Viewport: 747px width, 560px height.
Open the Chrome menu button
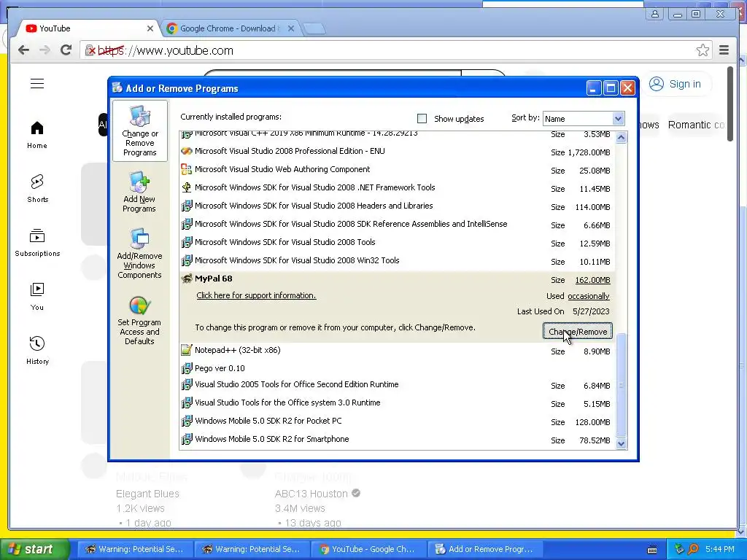(x=724, y=50)
